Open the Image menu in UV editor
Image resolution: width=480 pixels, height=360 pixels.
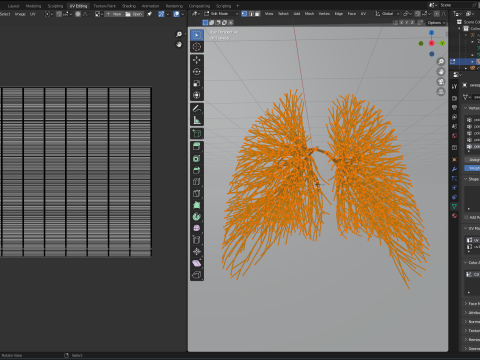pyautogui.click(x=20, y=14)
